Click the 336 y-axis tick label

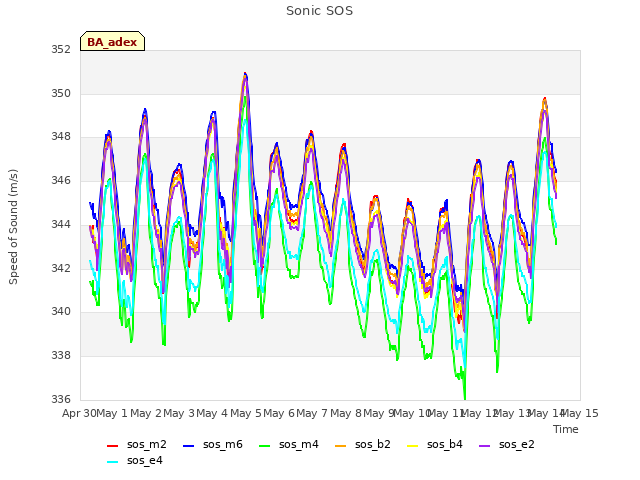[60, 399]
